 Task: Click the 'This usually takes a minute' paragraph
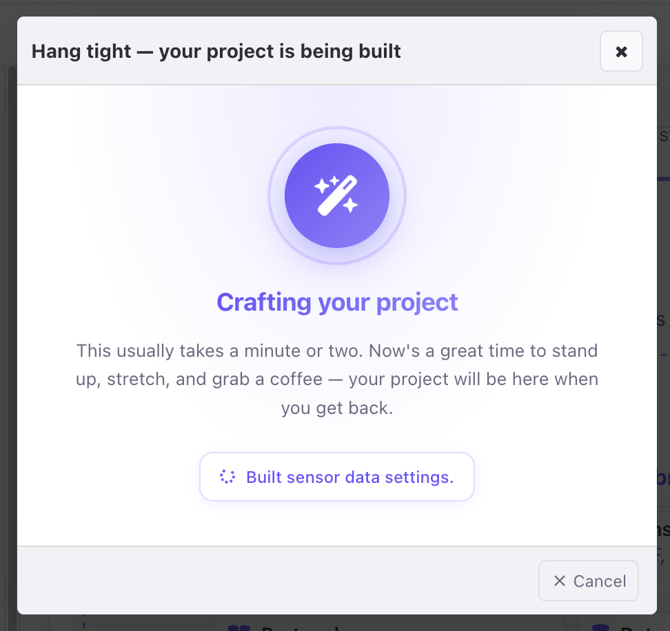point(337,379)
